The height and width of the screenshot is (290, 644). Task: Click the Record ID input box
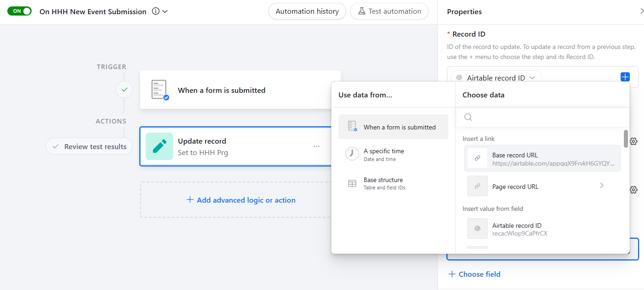click(543, 77)
